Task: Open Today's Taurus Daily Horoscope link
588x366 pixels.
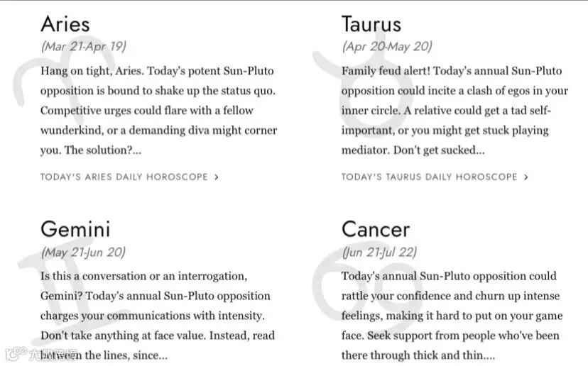Action: 430,177
